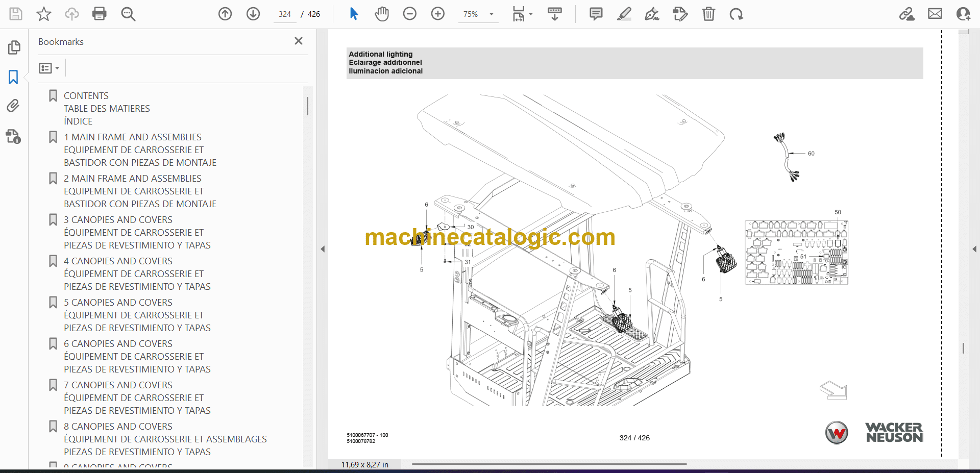The image size is (980, 473).
Task: Select the Highlight text tool
Action: click(x=624, y=14)
